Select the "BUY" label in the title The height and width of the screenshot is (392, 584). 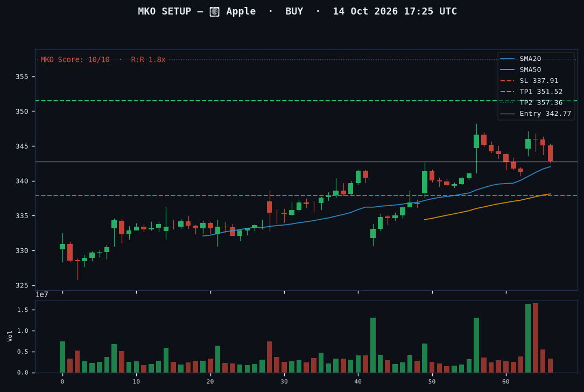294,11
